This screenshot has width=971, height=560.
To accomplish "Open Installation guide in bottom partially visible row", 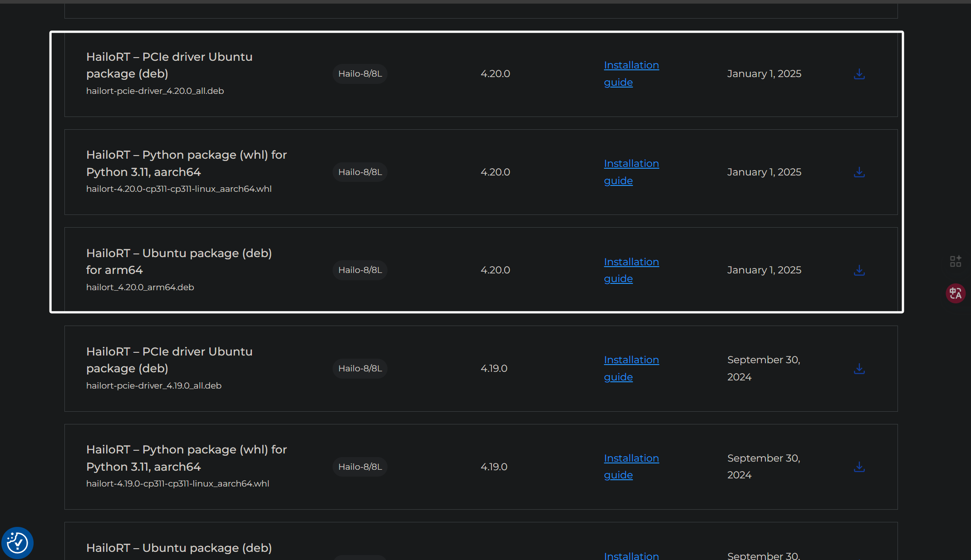I will click(x=631, y=555).
